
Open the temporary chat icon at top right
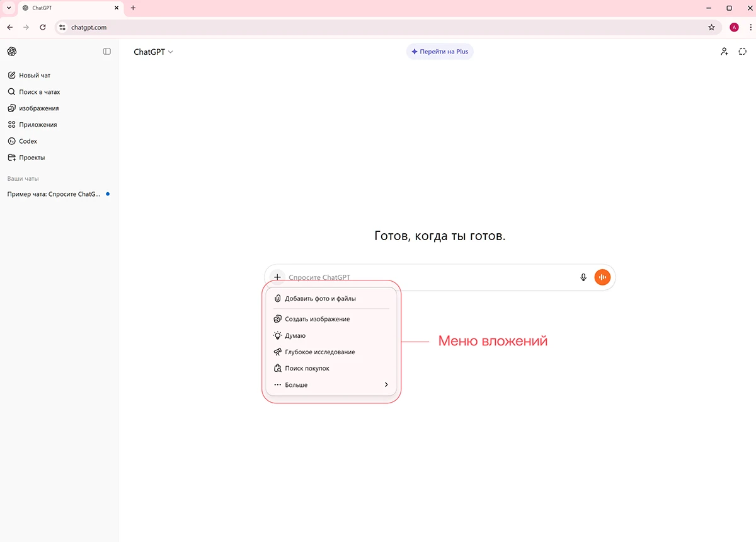[x=743, y=52]
